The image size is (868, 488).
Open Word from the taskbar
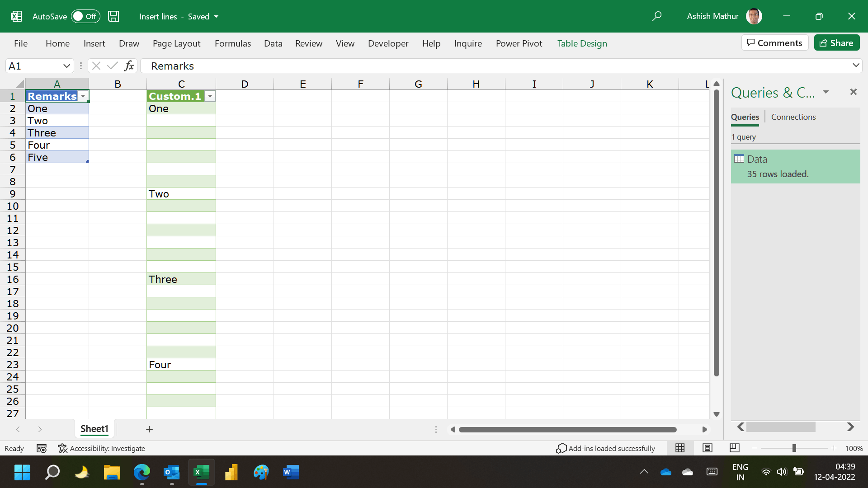tap(291, 472)
